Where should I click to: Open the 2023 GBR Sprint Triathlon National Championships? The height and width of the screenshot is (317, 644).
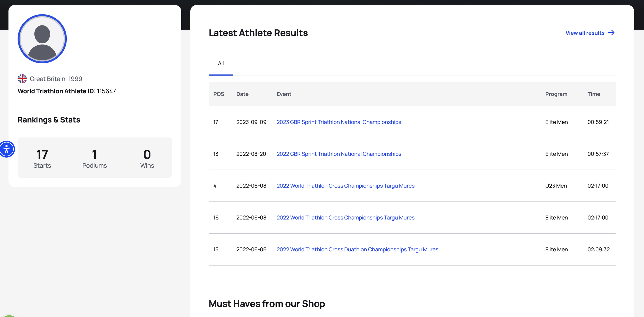coord(338,122)
